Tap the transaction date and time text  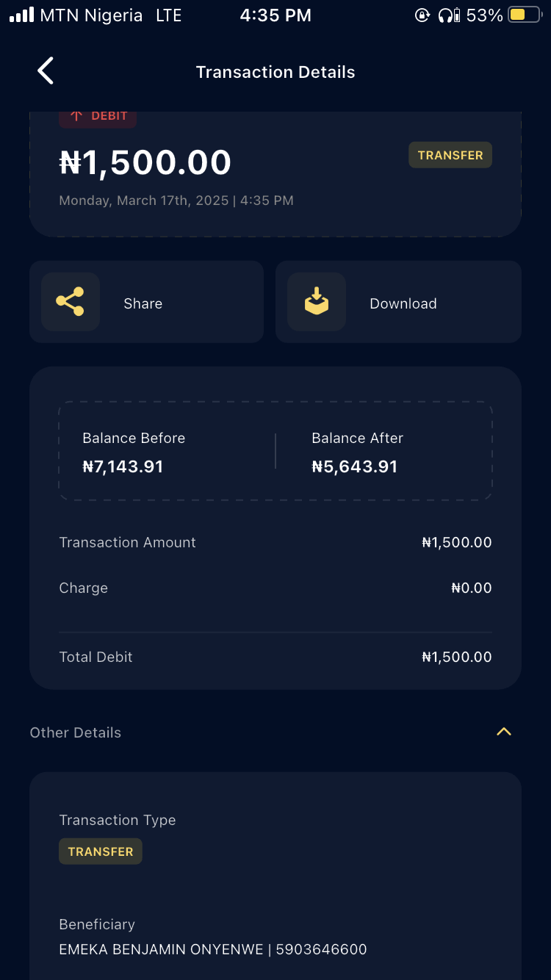(x=176, y=200)
